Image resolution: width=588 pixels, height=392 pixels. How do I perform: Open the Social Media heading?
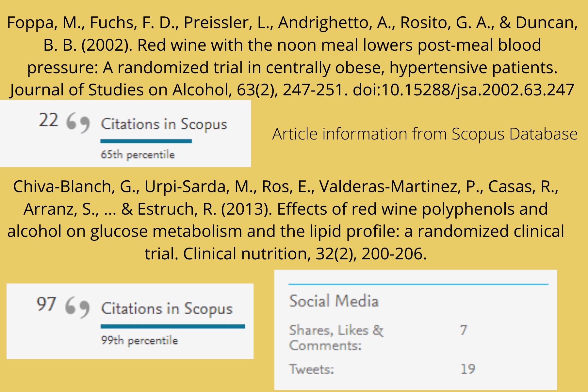click(x=334, y=301)
